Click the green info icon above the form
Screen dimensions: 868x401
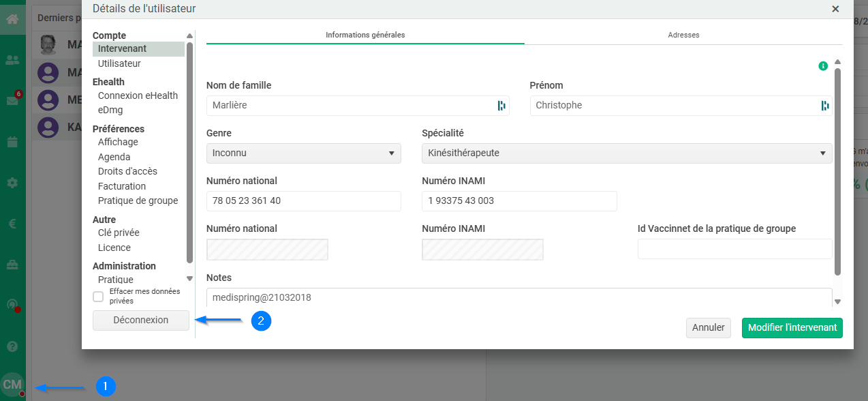point(823,66)
